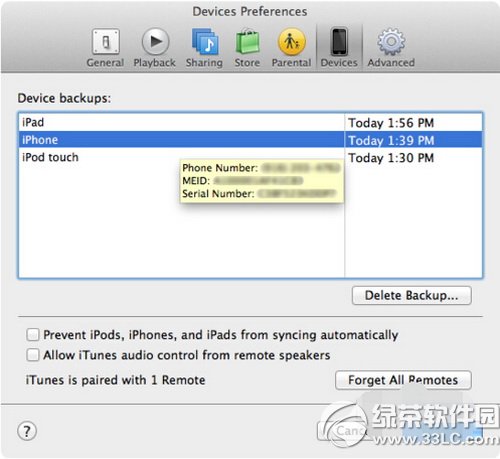Click the Today 1:56 PM backup time
This screenshot has width=500, height=459.
pyautogui.click(x=391, y=123)
